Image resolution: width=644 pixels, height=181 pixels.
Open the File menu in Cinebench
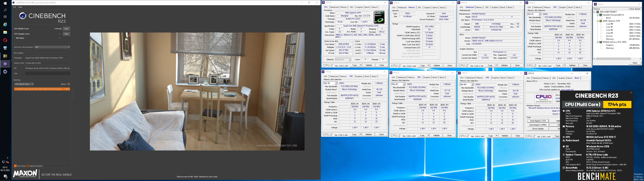click(x=14, y=7)
